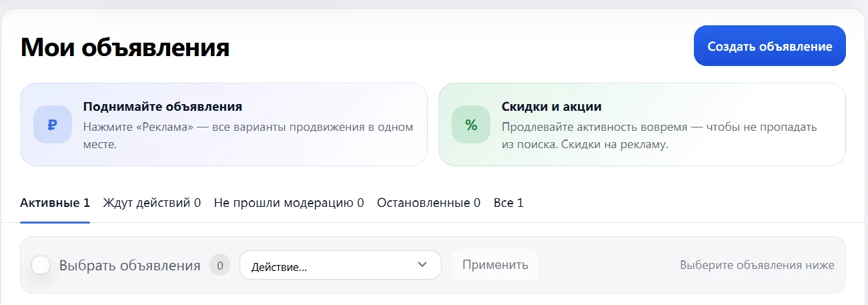Click the Выбрать объявления checkbox label
Image resolution: width=868 pixels, height=305 pixels.
129,265
